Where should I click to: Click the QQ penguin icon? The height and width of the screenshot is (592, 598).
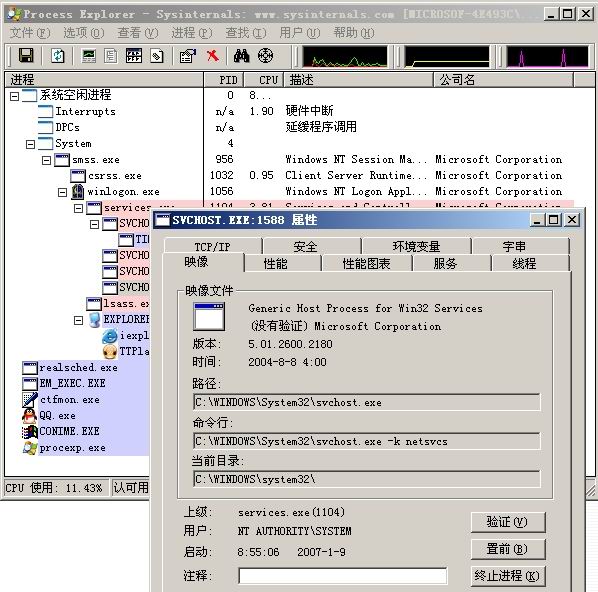click(29, 416)
